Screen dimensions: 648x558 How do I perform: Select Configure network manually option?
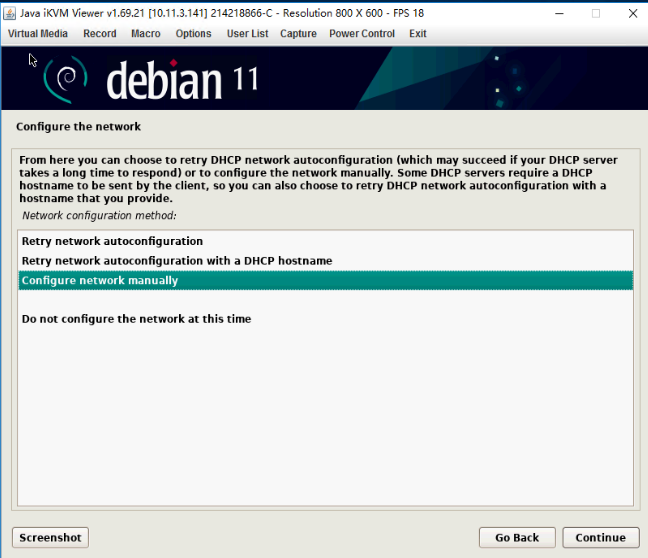pyautogui.click(x=326, y=280)
